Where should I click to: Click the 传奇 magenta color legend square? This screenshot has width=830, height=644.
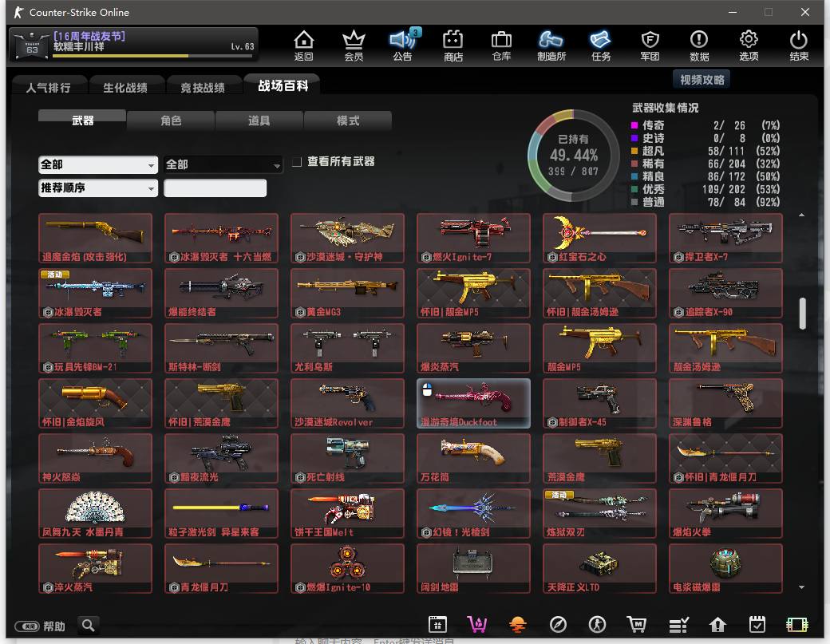634,125
